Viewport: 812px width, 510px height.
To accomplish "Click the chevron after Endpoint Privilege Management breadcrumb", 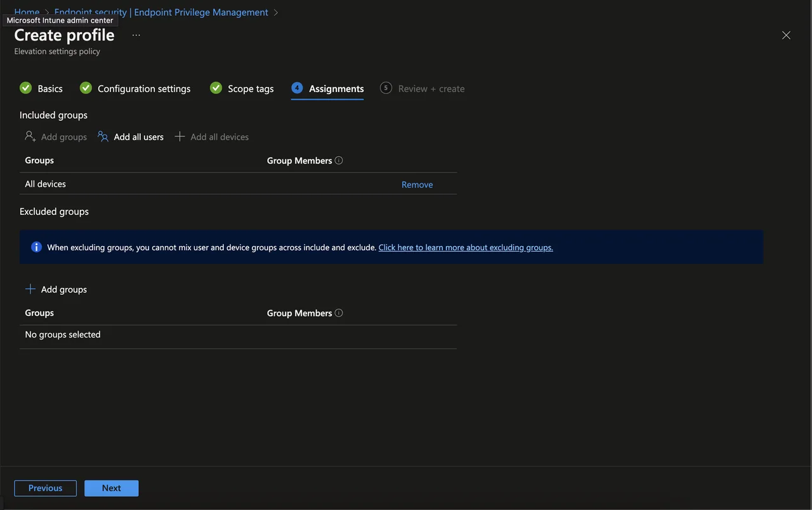I will point(276,12).
